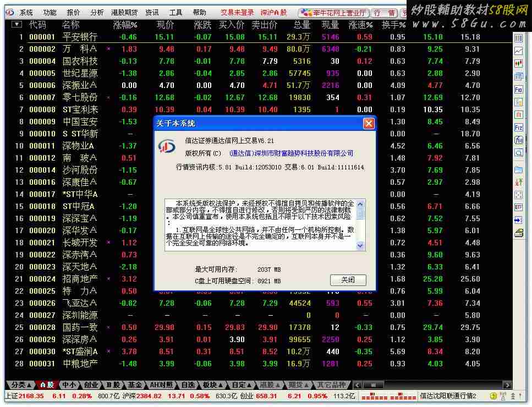The width and height of the screenshot is (532, 407).
Task: Click the blue folder icon in sidebar
Action: (518, 169)
